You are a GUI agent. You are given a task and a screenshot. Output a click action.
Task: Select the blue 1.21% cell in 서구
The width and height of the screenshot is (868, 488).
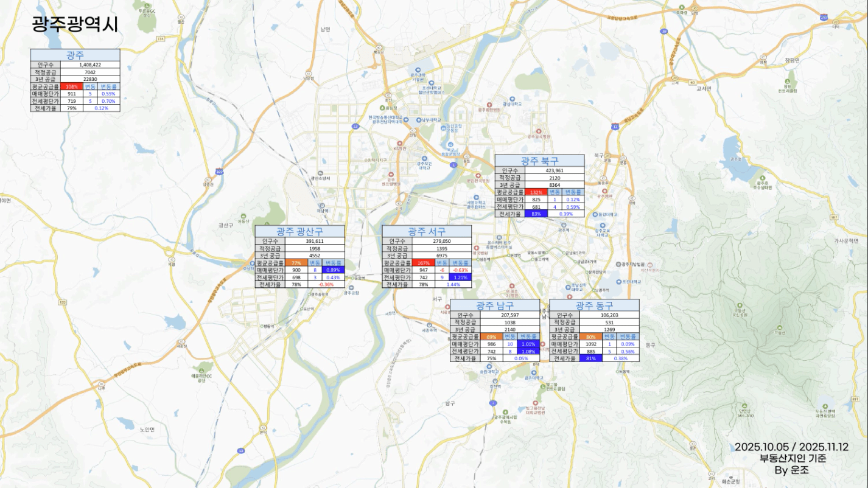point(460,277)
